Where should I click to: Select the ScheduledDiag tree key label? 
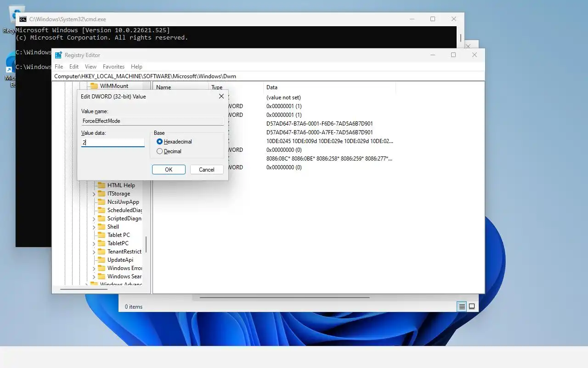124,210
